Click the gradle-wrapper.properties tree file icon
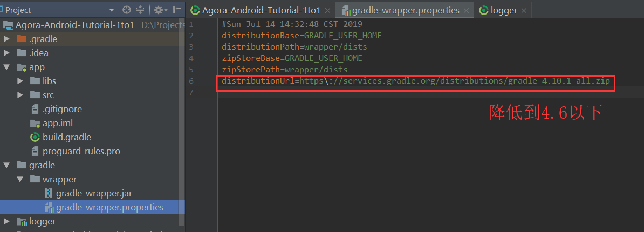The width and height of the screenshot is (644, 232). coord(49,207)
